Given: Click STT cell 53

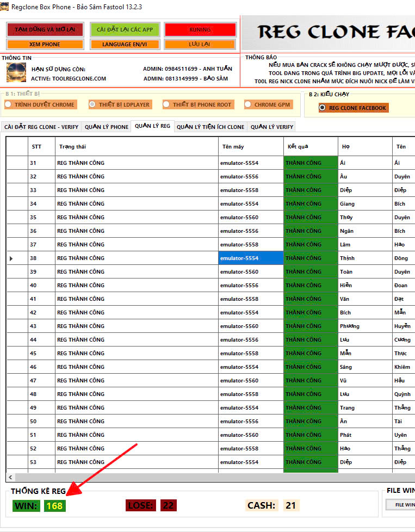Looking at the screenshot, I should point(41,462).
